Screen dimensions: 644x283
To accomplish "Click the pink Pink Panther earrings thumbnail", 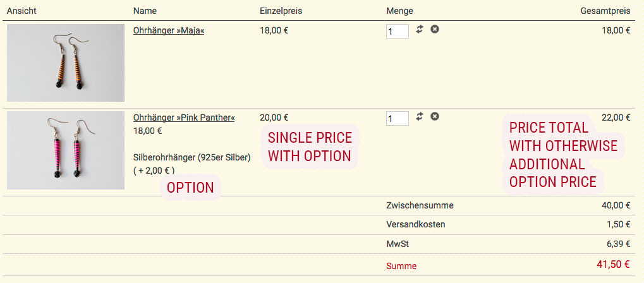I will click(66, 150).
